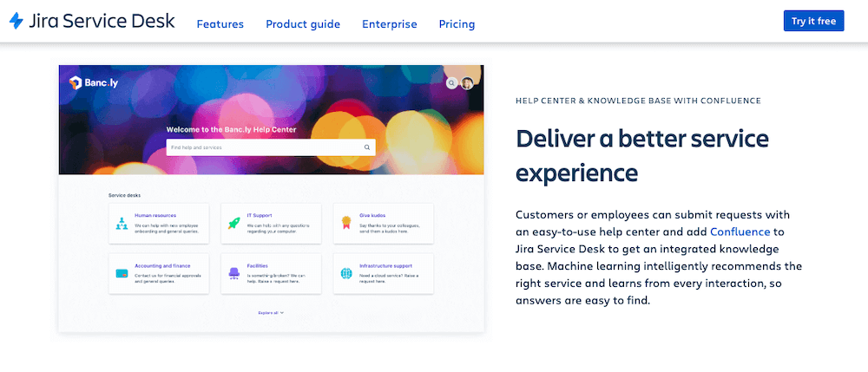Follow the Confluence hyperlink in the paragraph
Viewport: 868px width, 372px height.
pyautogui.click(x=740, y=232)
